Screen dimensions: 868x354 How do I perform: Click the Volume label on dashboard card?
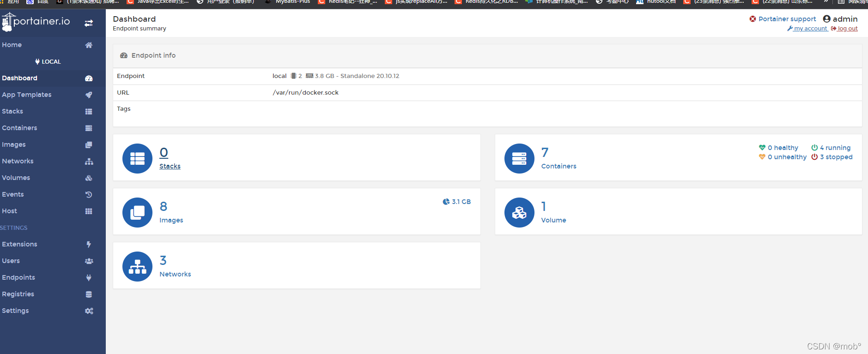click(554, 220)
